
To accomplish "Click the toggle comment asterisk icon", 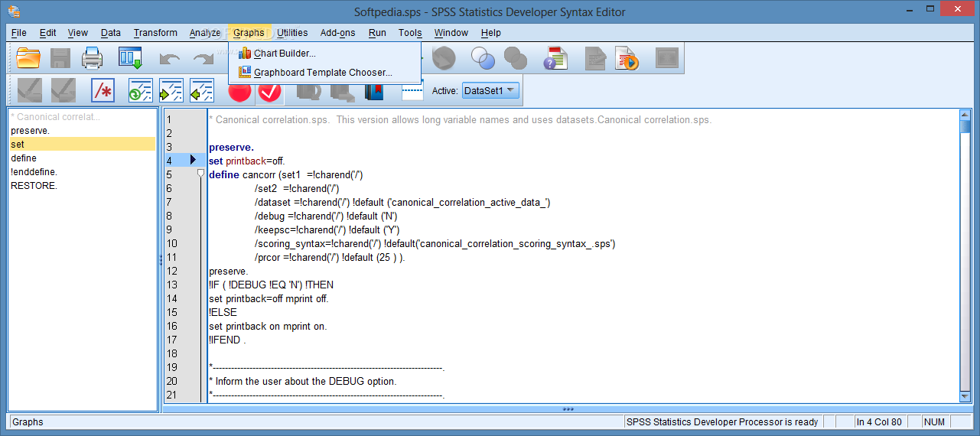I will click(103, 91).
